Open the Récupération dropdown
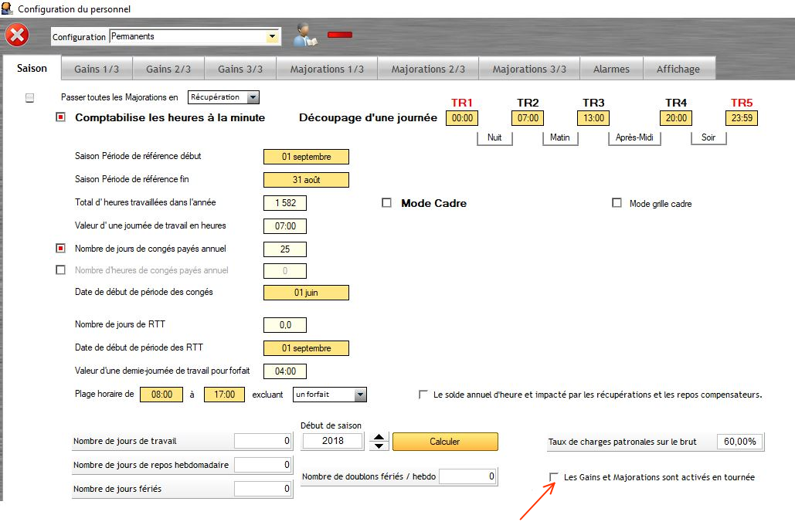Screen dimensions: 795x532 pos(253,97)
